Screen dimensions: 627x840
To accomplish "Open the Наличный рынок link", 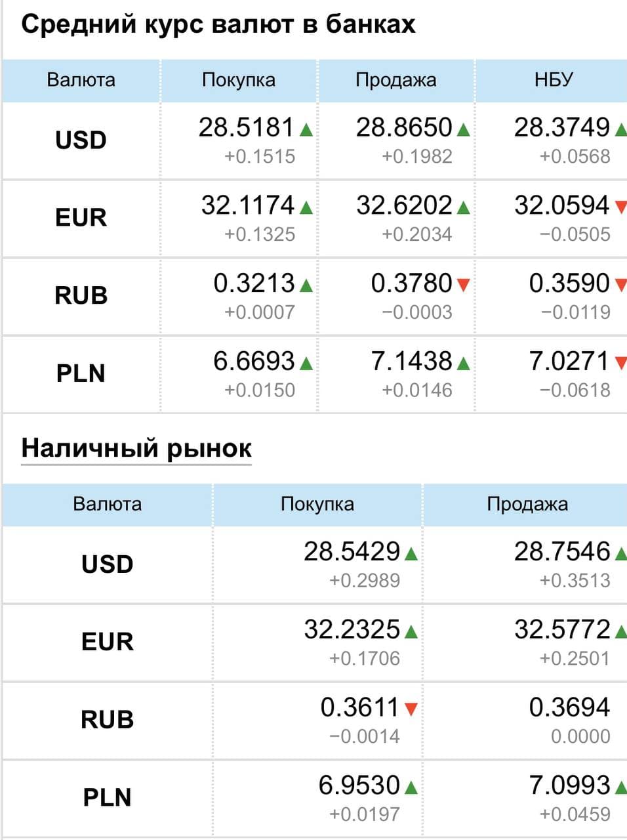I will 136,448.
